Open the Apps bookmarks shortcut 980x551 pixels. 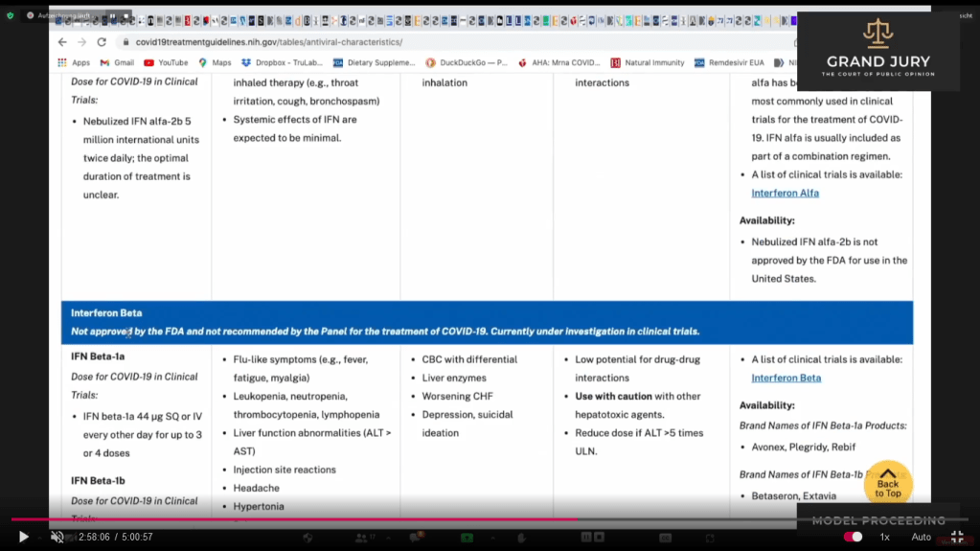75,63
